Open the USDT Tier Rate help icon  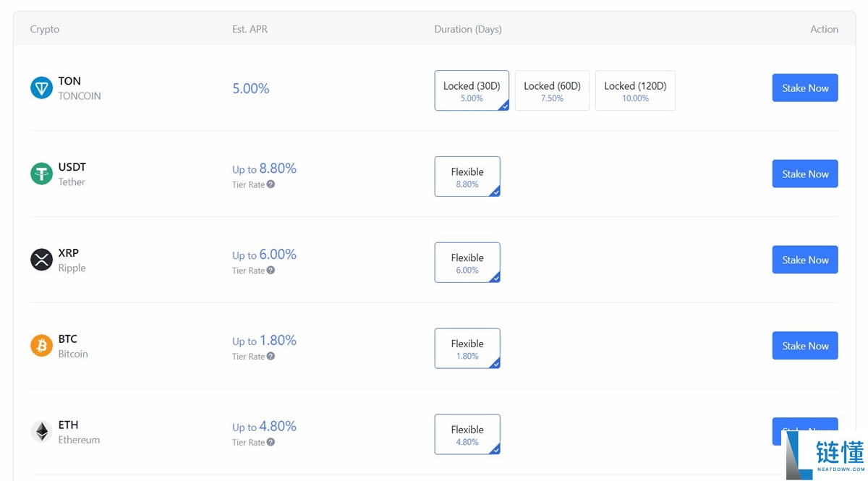(271, 184)
